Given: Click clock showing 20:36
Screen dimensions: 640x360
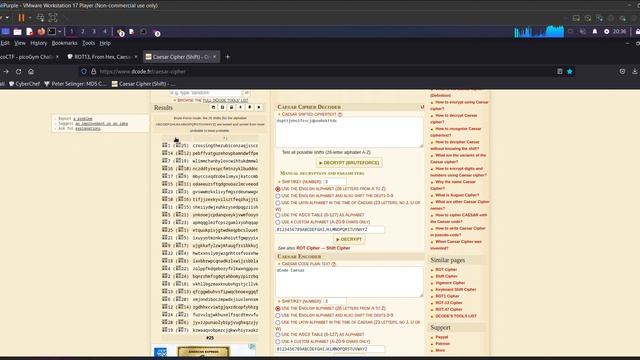Looking at the screenshot, I should (619, 31).
